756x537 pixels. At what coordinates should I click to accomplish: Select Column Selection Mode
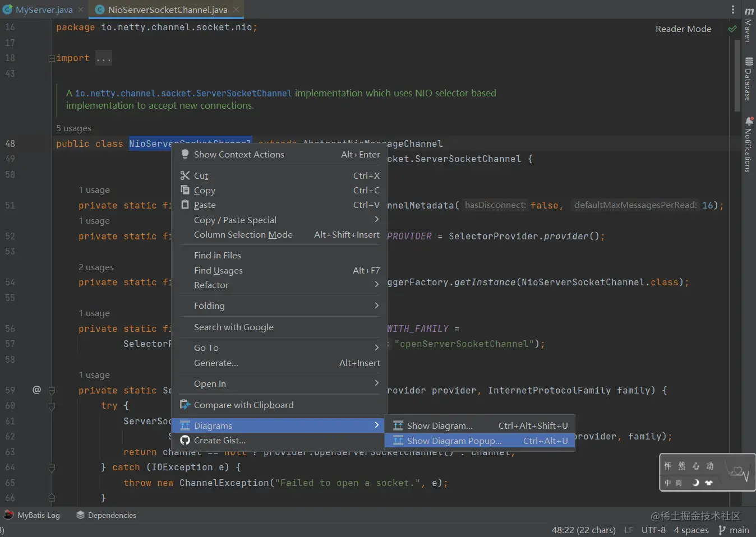click(279, 234)
